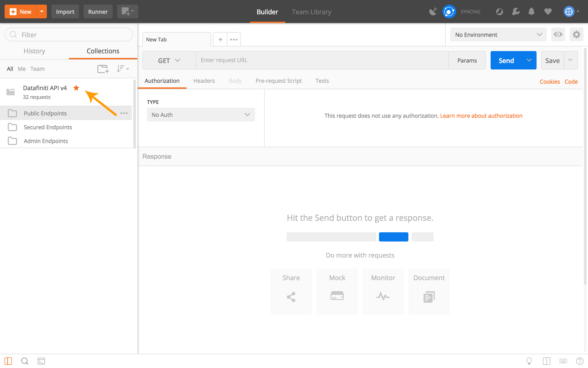Click the Enter request URL field

(322, 60)
